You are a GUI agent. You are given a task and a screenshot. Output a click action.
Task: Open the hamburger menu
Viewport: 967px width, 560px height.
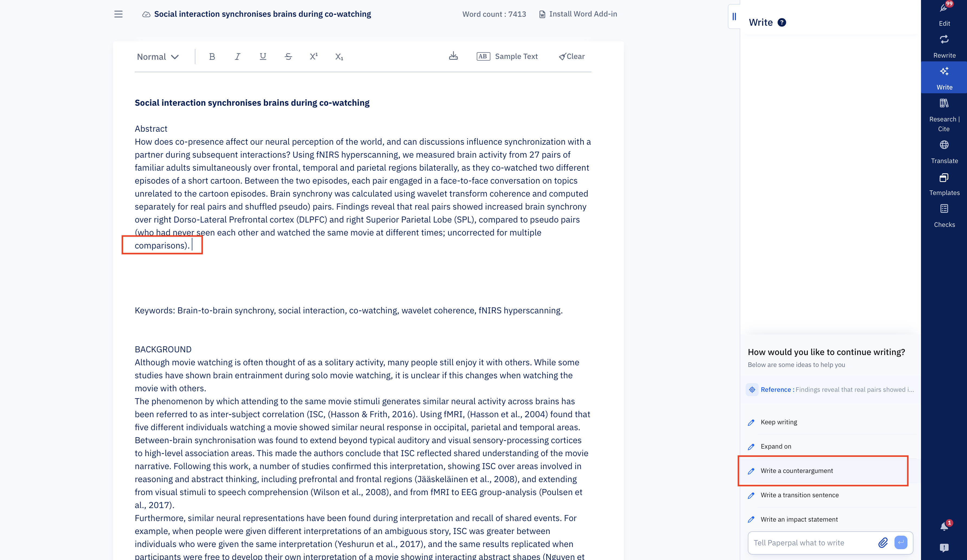tap(118, 14)
